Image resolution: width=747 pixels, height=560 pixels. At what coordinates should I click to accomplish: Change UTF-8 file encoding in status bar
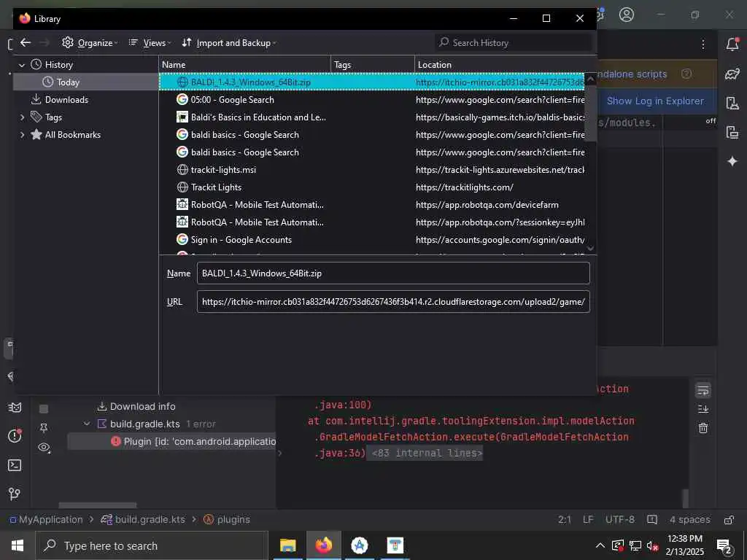(620, 519)
